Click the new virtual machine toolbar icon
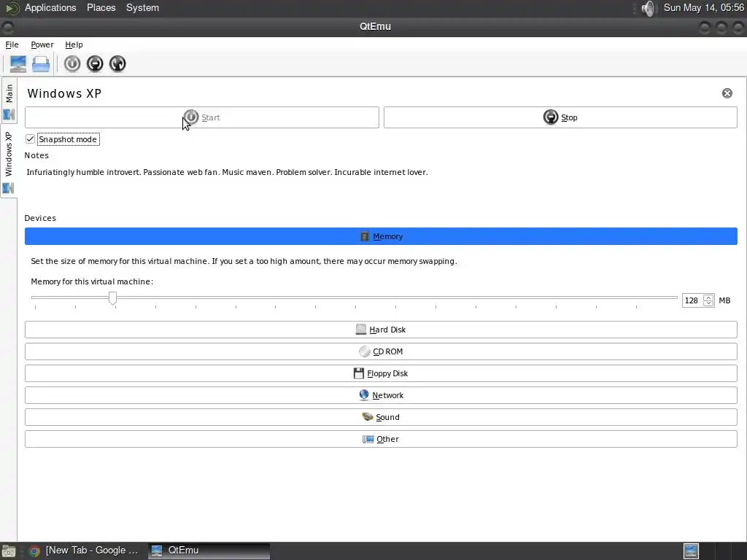This screenshot has height=560, width=747. pyautogui.click(x=18, y=64)
